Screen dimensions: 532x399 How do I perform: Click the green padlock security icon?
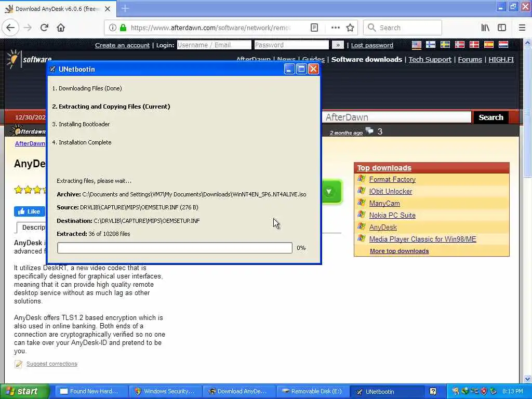pyautogui.click(x=123, y=28)
